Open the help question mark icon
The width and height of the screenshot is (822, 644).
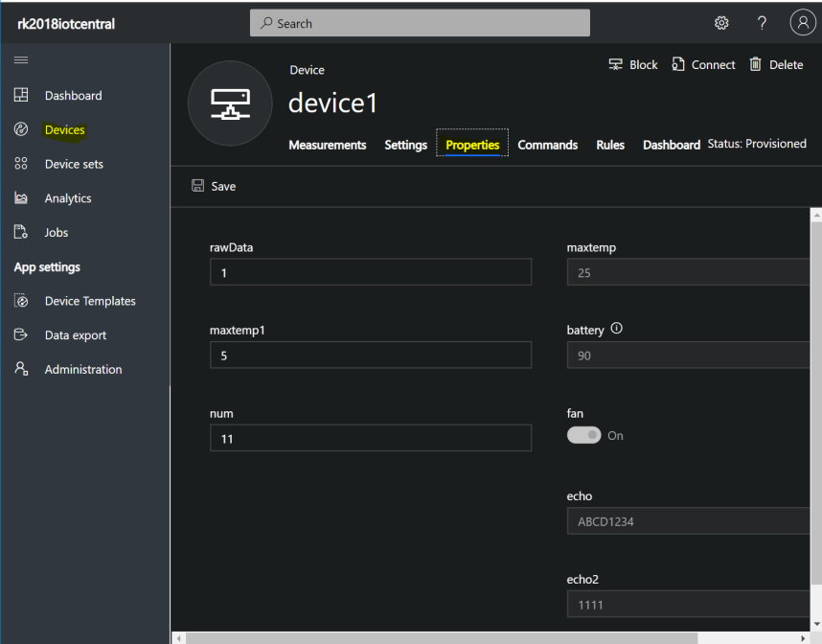[762, 23]
